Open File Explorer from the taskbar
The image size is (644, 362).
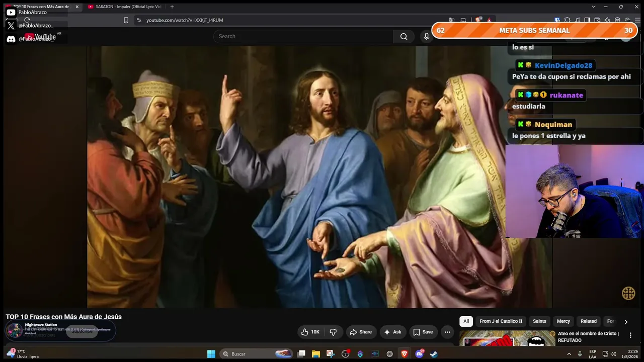point(316,354)
